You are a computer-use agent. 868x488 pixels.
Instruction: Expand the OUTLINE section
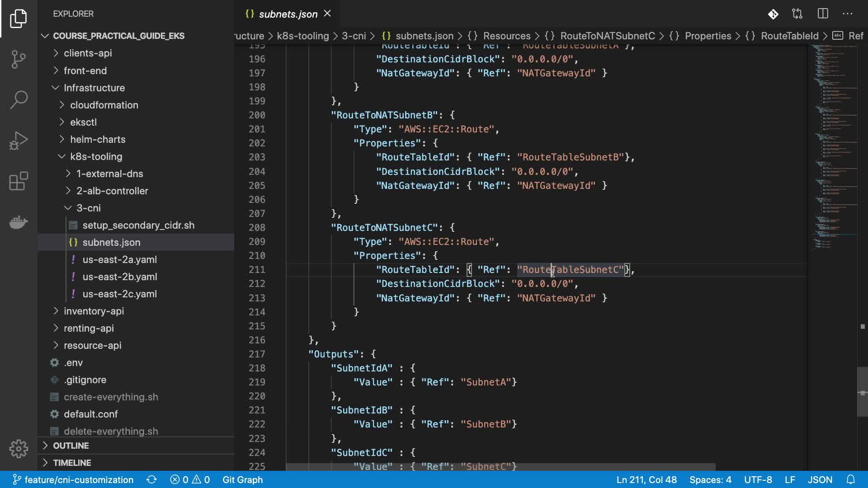(71, 446)
